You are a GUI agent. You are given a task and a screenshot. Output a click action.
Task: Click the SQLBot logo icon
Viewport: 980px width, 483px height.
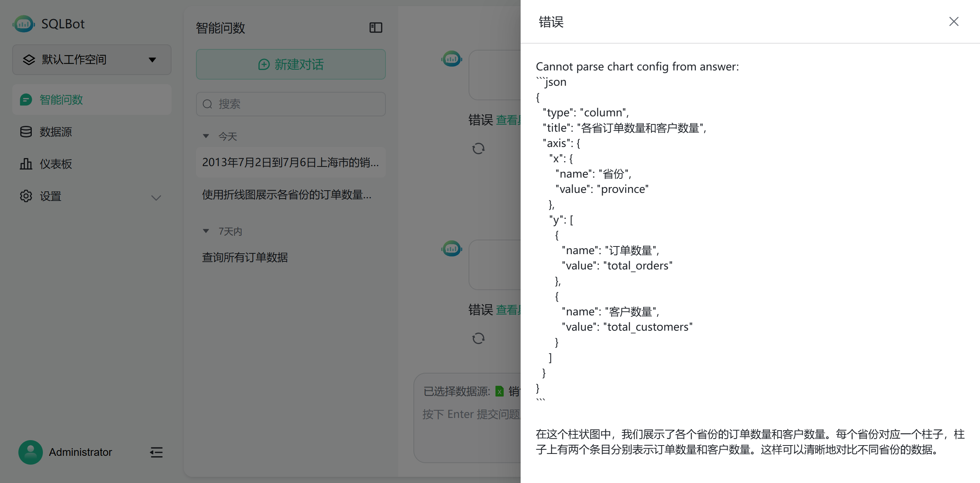24,24
